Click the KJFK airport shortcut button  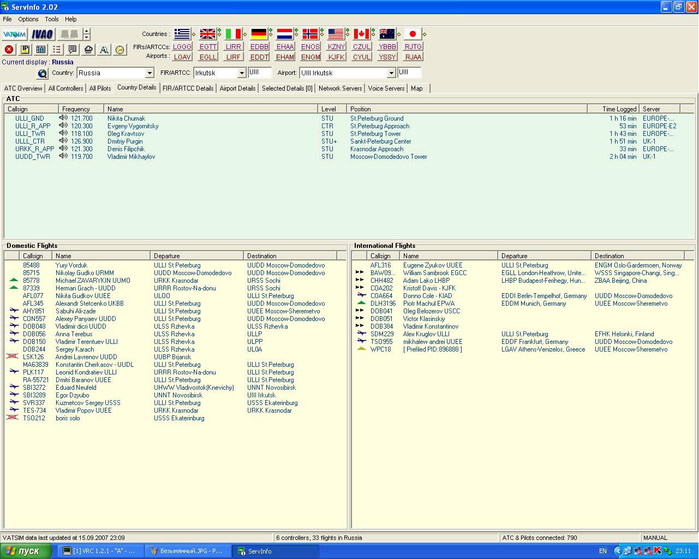click(x=336, y=57)
